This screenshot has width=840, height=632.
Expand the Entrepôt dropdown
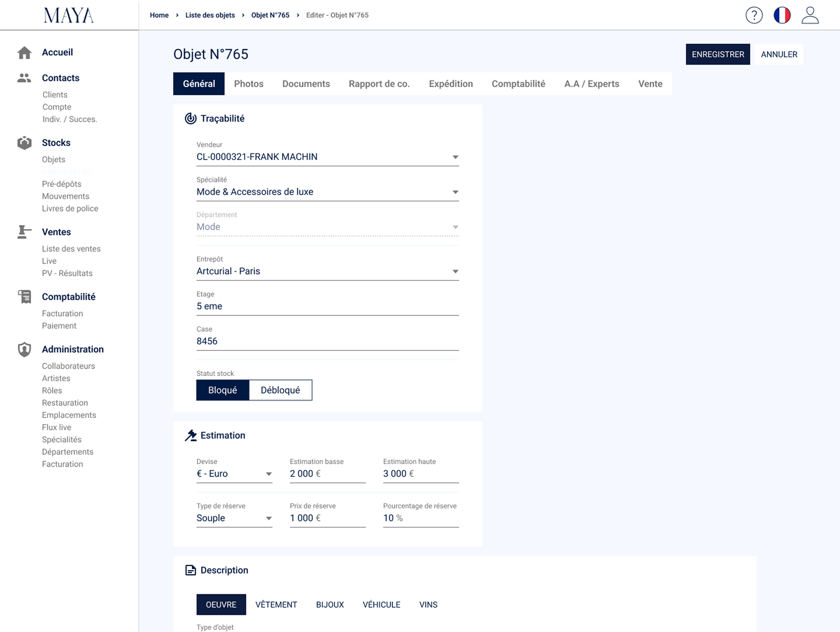pyautogui.click(x=327, y=271)
